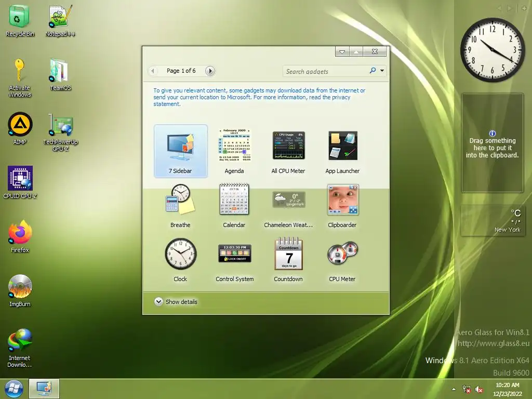Viewport: 532px width, 399px height.
Task: Select the TeamOS folder icon
Action: click(x=60, y=75)
